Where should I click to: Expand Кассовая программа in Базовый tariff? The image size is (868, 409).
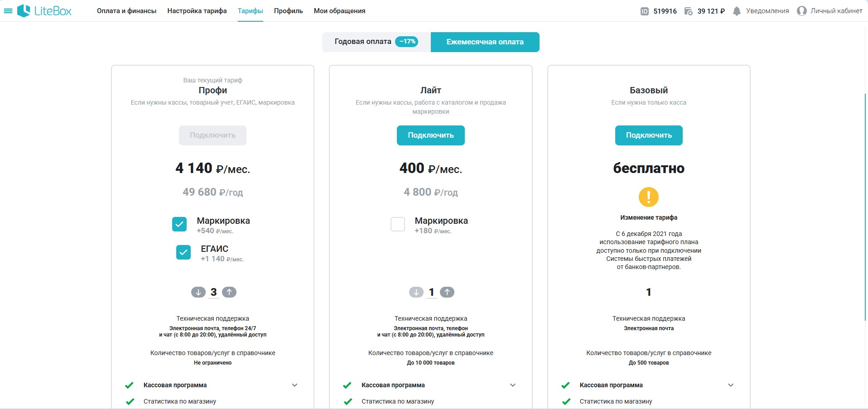(x=731, y=385)
